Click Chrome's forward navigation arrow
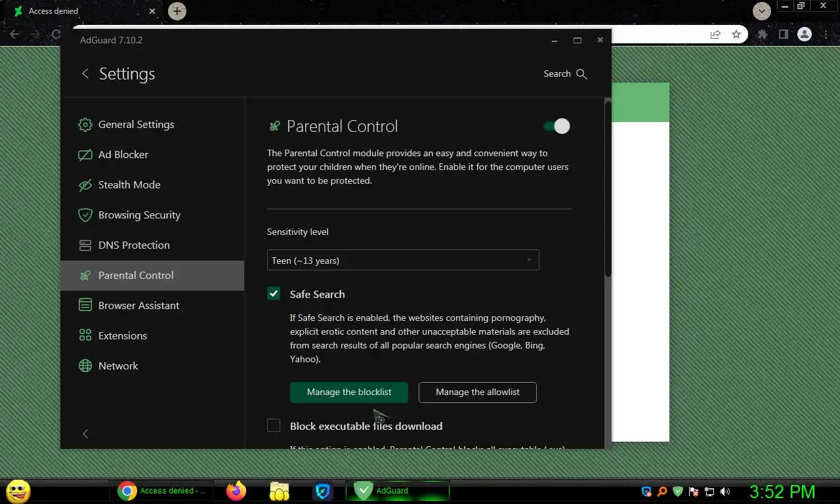This screenshot has height=504, width=840. click(35, 34)
